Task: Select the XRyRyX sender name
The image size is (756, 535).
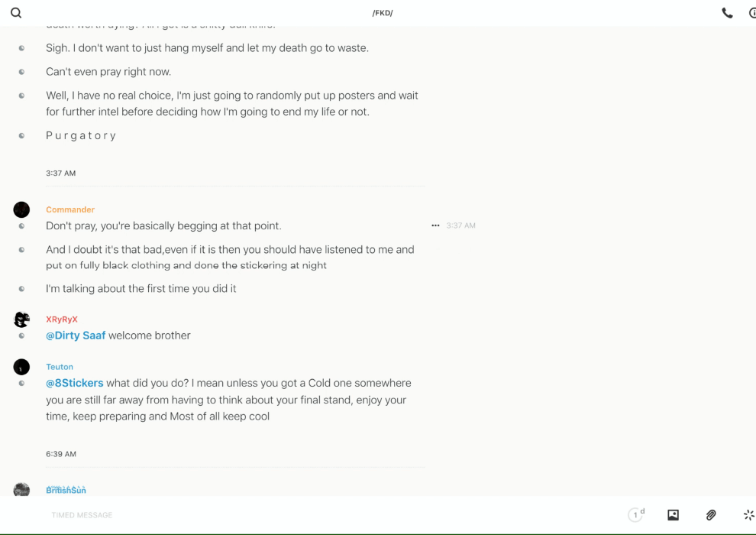Action: pos(62,319)
